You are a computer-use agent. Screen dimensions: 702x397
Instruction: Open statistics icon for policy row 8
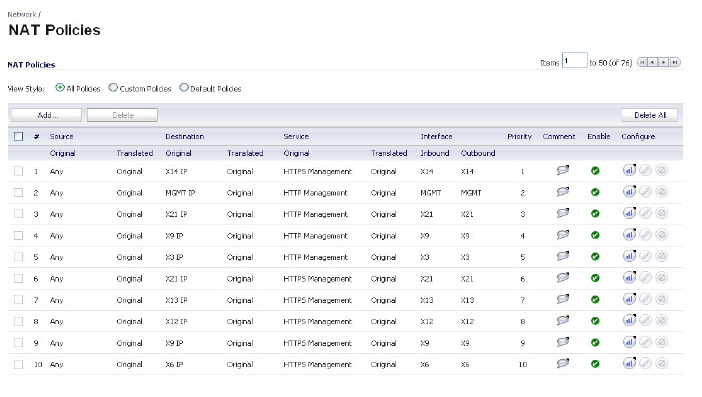tap(629, 320)
